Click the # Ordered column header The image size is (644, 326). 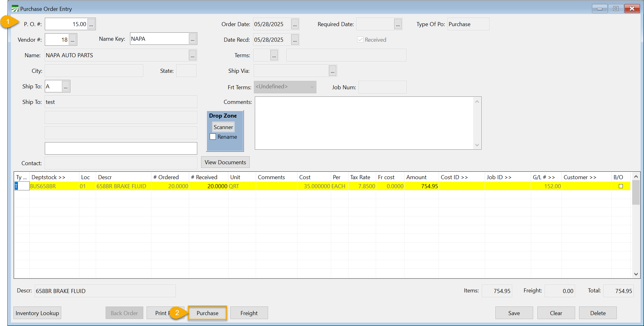(166, 177)
